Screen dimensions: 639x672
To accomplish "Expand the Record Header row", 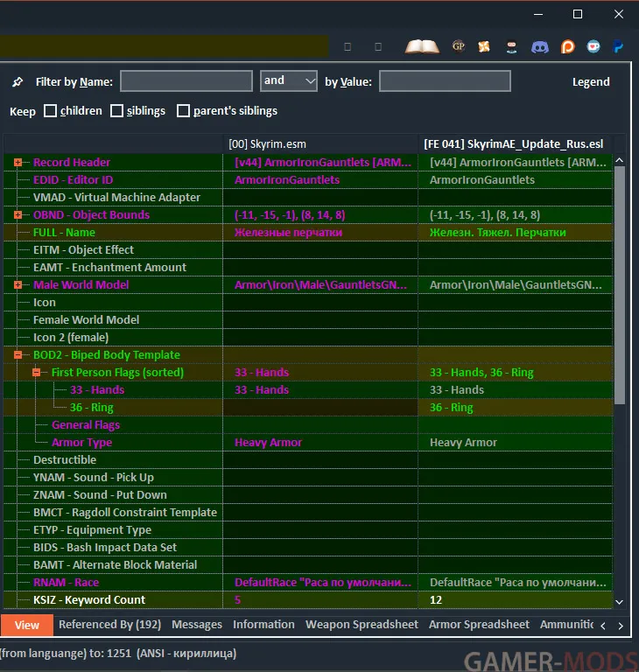I will [18, 163].
